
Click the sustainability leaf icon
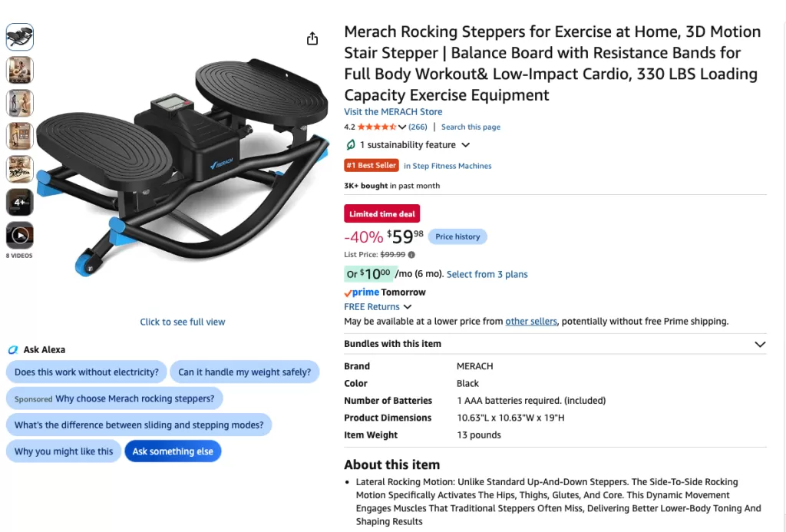point(350,145)
